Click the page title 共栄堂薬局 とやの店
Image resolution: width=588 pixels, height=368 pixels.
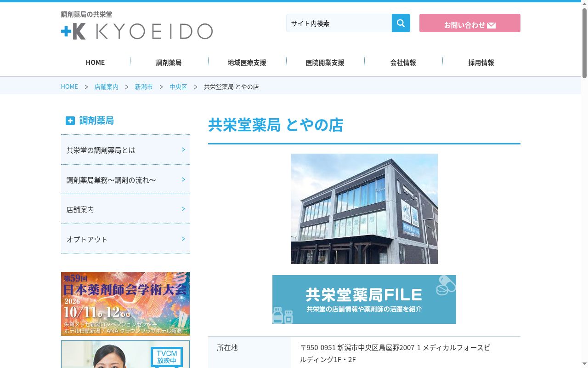tap(276, 125)
